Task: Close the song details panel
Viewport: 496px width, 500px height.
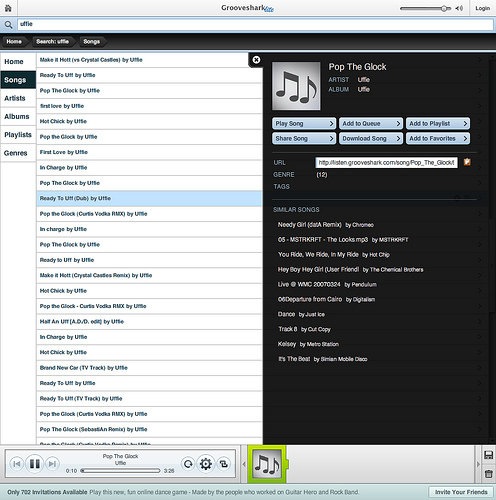Action: [256, 60]
